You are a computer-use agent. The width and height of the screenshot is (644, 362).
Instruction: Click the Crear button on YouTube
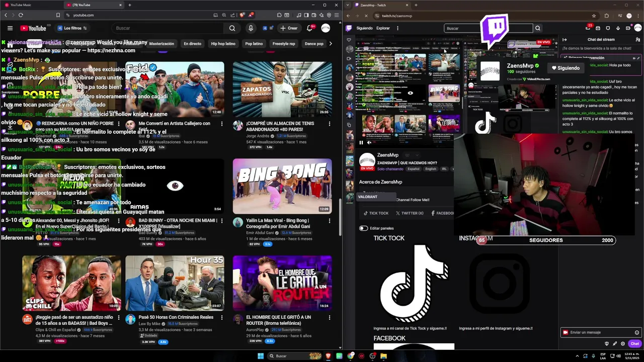click(289, 28)
